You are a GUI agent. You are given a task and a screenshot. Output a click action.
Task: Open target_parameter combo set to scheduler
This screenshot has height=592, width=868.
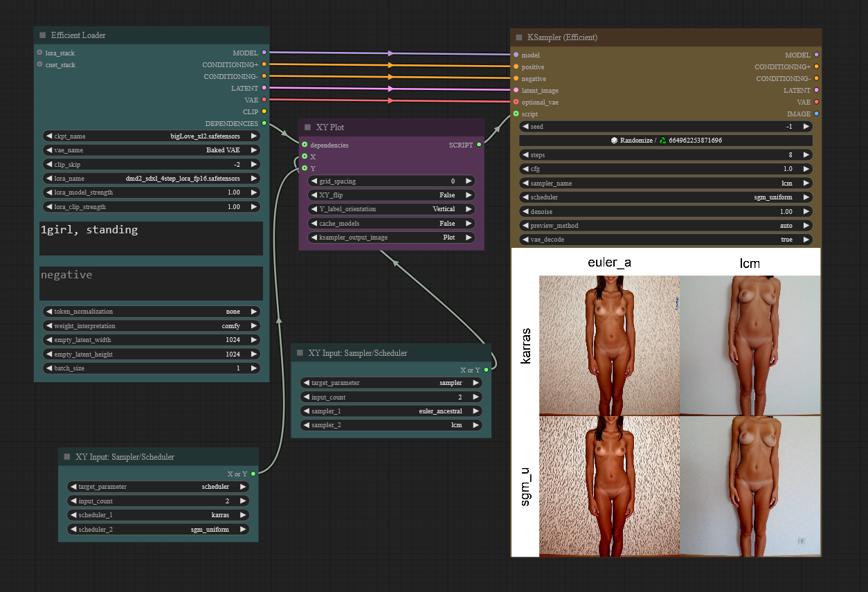(159, 487)
